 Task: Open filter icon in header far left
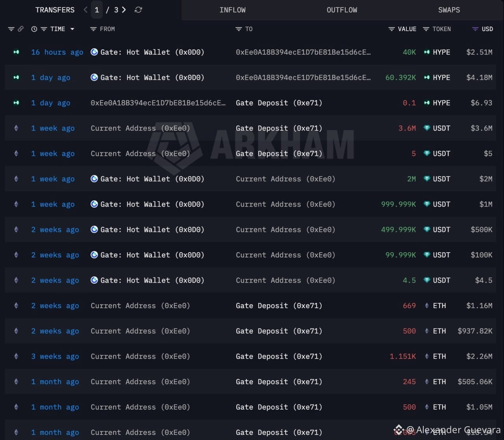pos(11,29)
